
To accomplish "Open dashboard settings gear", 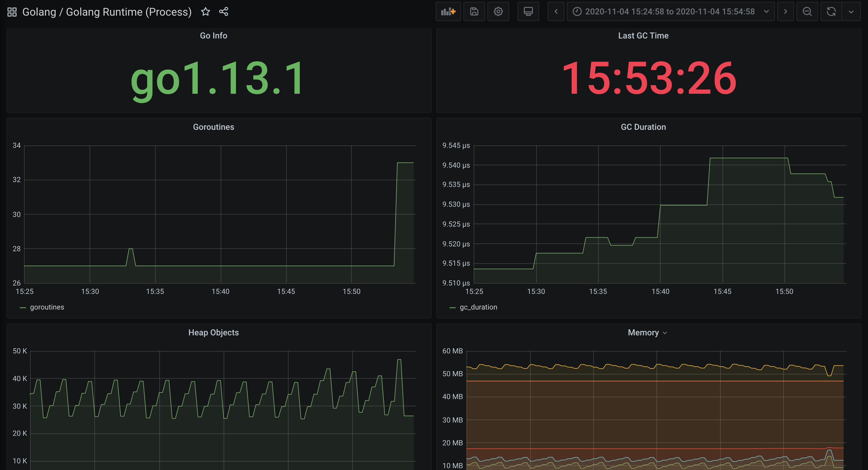I will click(x=498, y=12).
